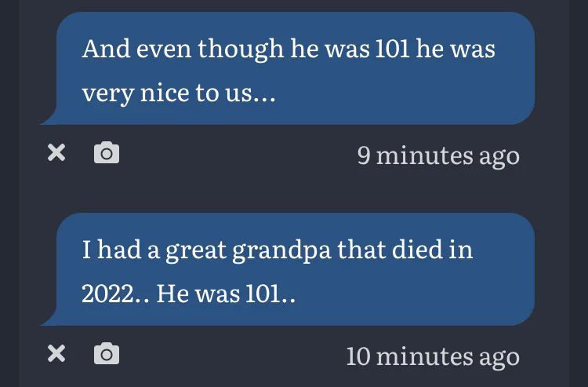The height and width of the screenshot is (387, 588).
Task: Click the text line "2022.. He was 101.."
Action: 189,294
